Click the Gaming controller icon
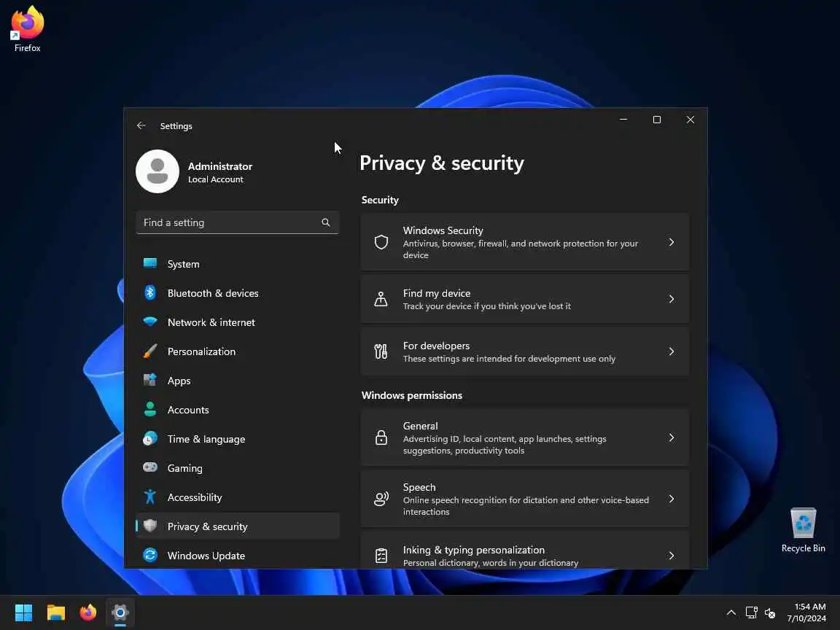840x630 pixels. (150, 467)
